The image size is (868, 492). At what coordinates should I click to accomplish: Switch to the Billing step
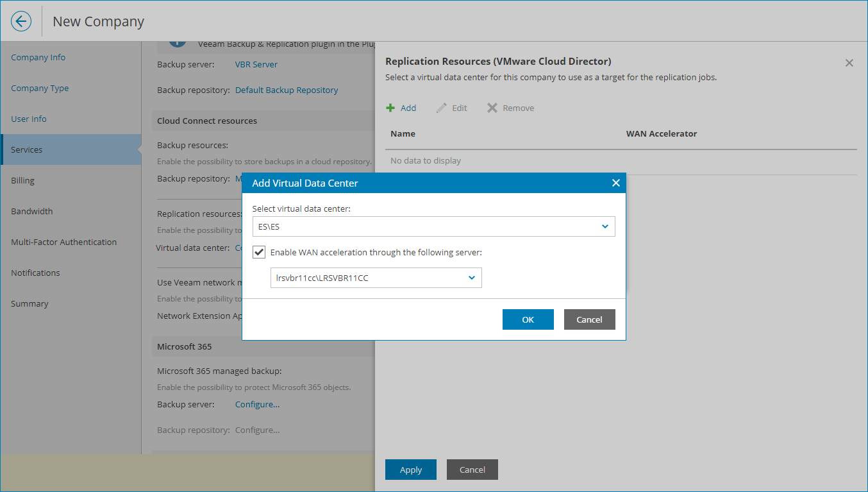click(22, 180)
